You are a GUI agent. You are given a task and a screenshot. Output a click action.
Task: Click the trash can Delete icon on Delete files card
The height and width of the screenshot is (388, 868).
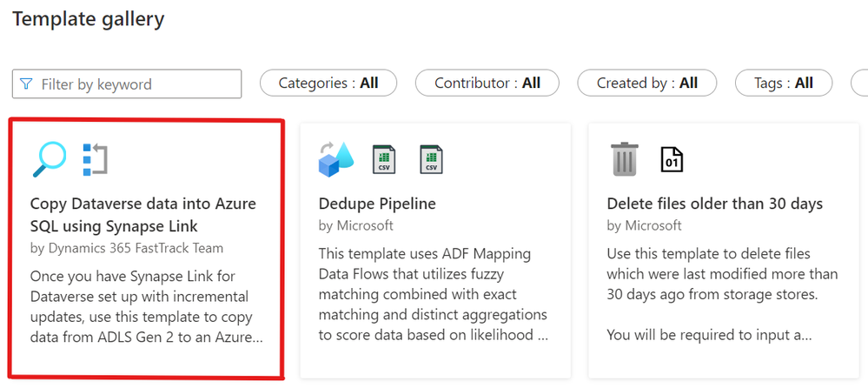point(625,159)
